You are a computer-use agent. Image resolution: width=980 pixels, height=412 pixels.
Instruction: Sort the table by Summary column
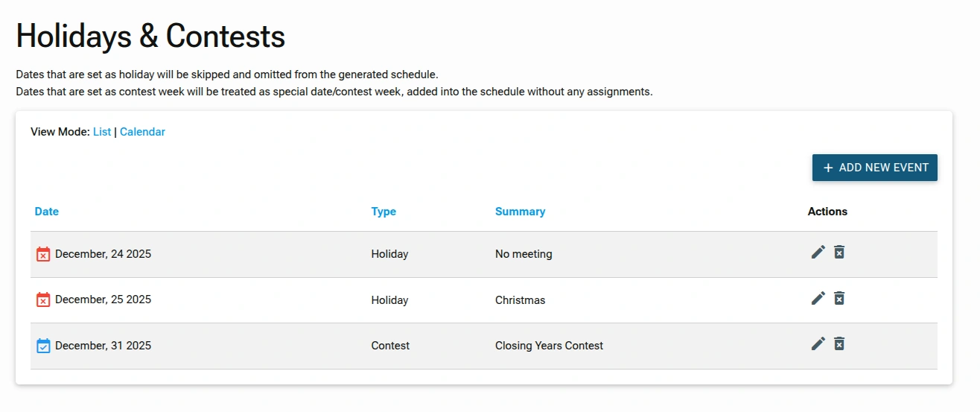click(520, 212)
